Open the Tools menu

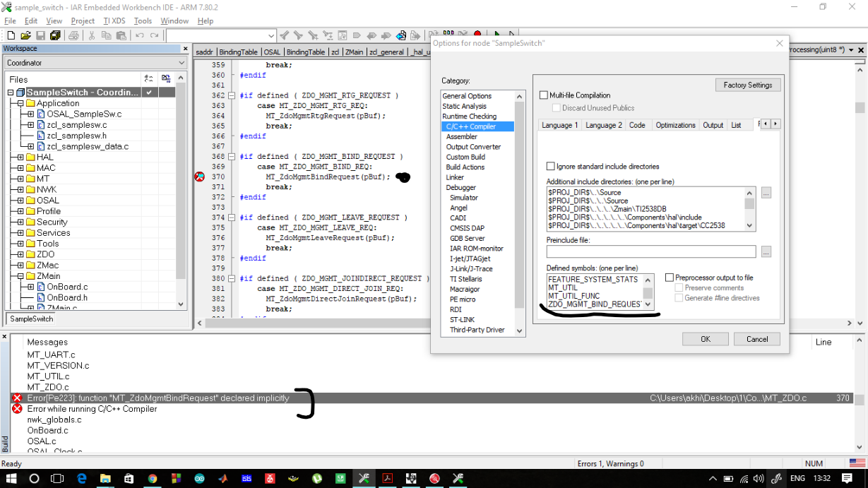(x=143, y=21)
